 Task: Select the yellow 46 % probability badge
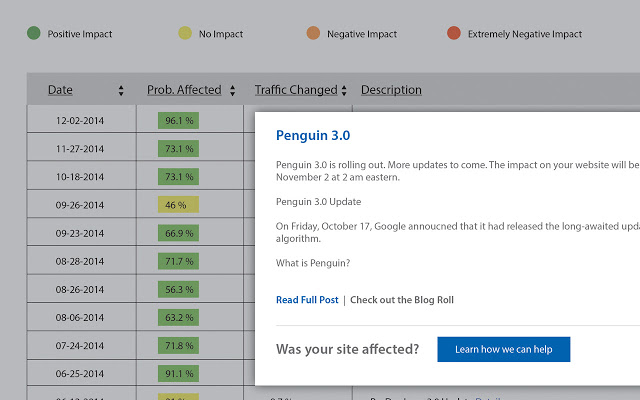pyautogui.click(x=177, y=205)
